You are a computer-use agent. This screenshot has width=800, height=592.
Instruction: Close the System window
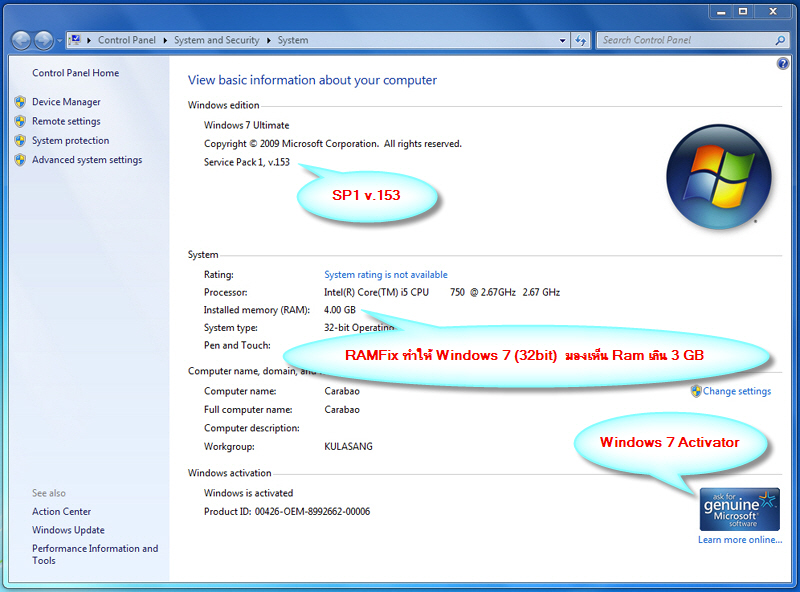tap(773, 12)
